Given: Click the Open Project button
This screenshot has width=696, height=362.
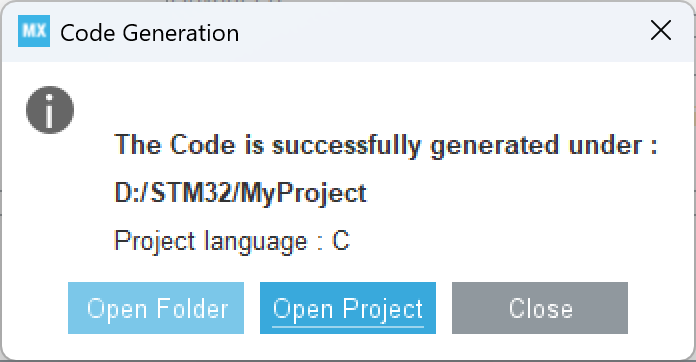Looking at the screenshot, I should click(348, 308).
